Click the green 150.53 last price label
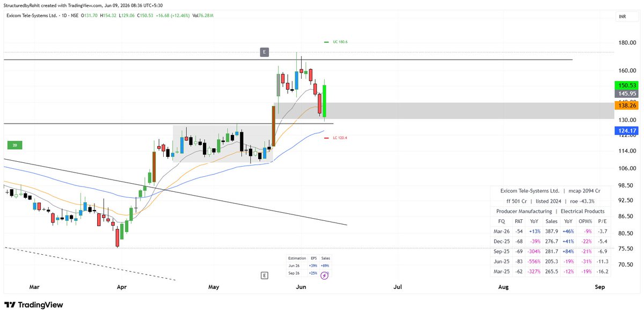 point(627,85)
